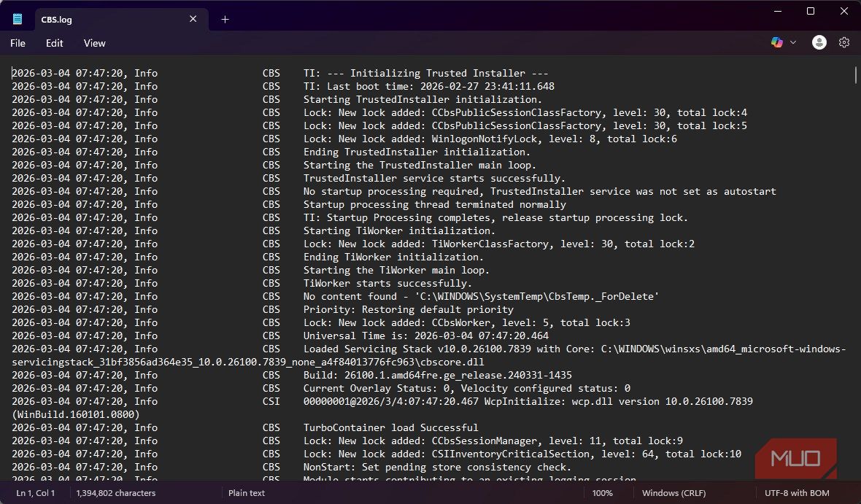Open the File menu
The image size is (861, 504).
(x=18, y=43)
